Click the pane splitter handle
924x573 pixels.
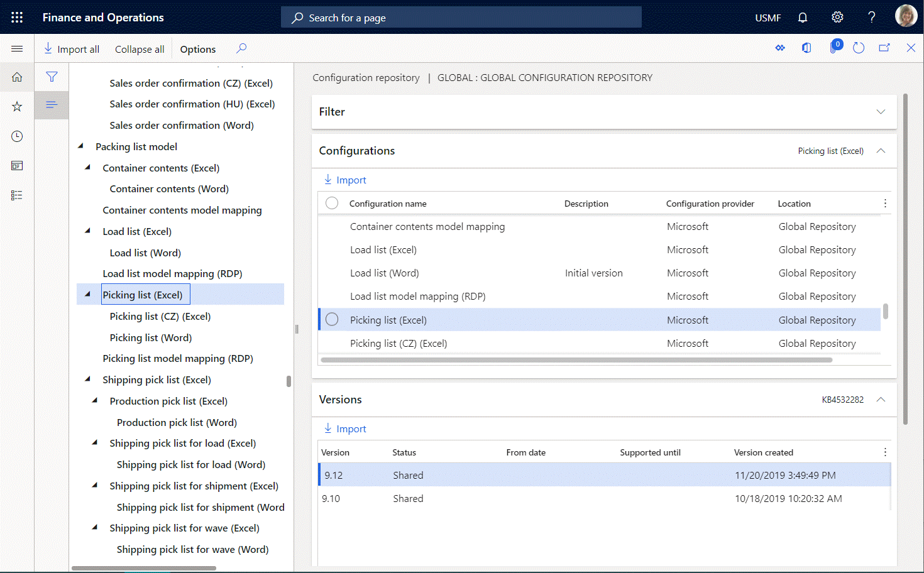point(297,329)
